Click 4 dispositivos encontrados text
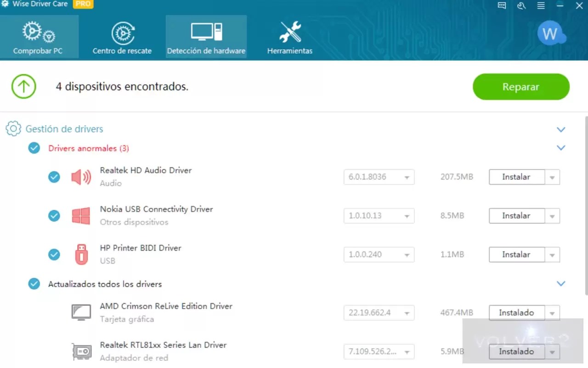588x368 pixels. [122, 86]
